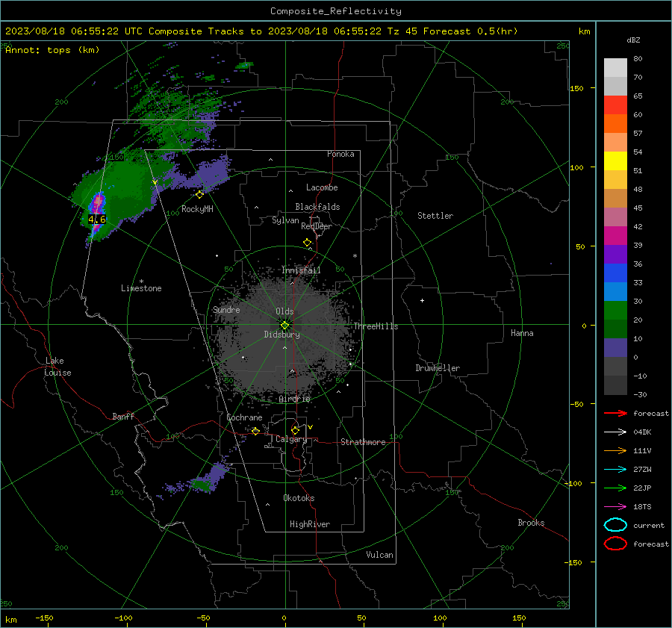
Task: Click the RedDeer city label
Action: [317, 226]
